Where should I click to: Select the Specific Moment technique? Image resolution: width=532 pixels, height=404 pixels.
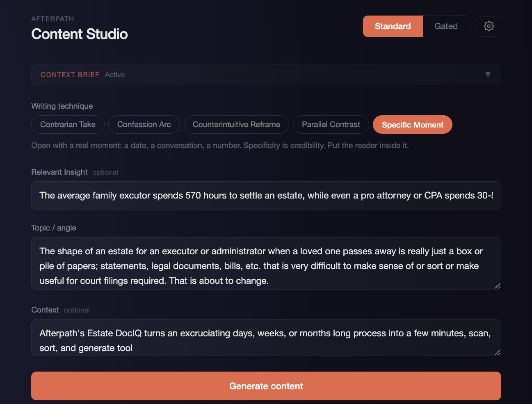(x=413, y=125)
